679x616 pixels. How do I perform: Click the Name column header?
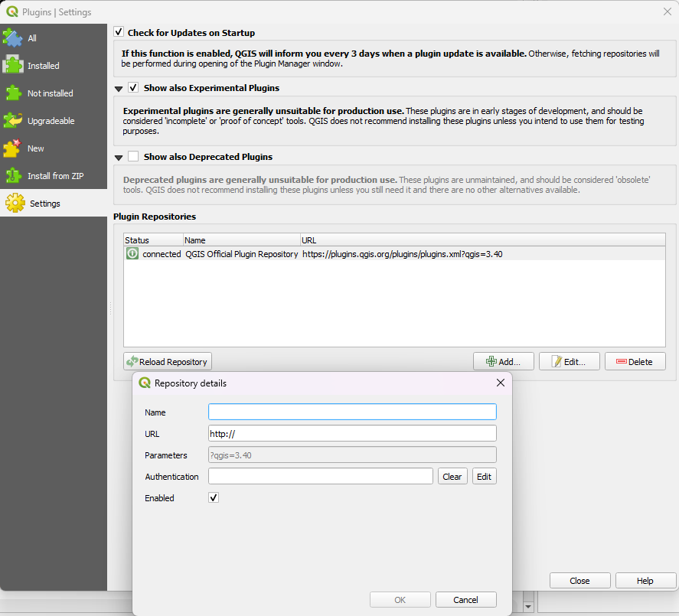pyautogui.click(x=242, y=240)
